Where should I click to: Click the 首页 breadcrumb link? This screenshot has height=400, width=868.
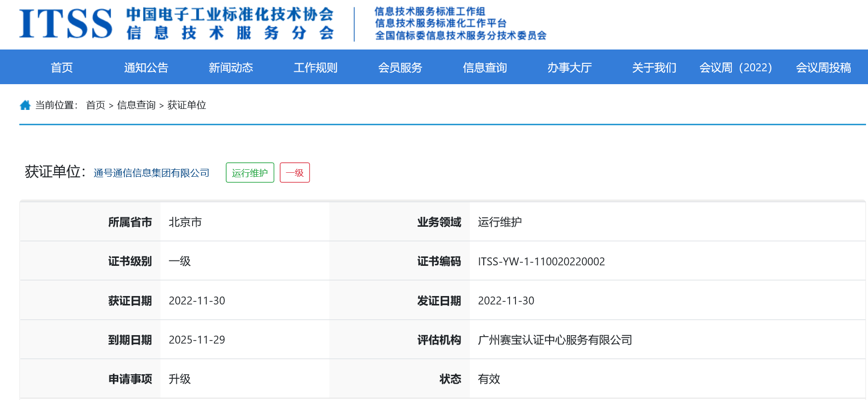[96, 105]
